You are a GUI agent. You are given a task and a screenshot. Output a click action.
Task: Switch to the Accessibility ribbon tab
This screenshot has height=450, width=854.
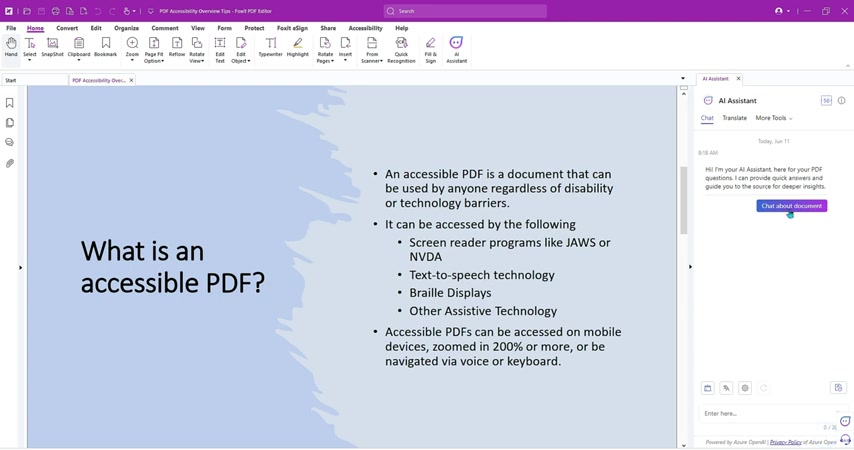(x=365, y=28)
